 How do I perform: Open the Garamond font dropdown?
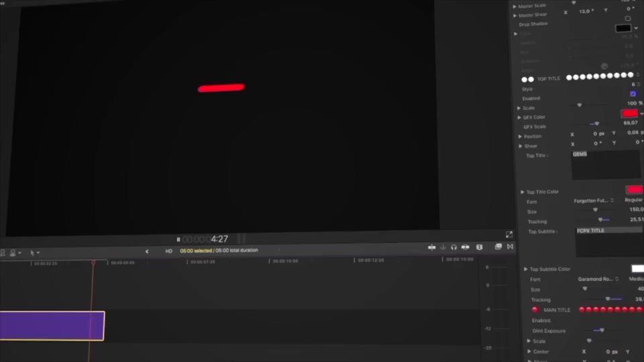coord(598,279)
